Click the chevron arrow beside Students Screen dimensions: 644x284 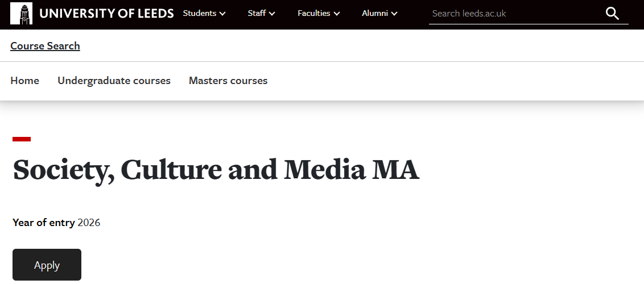(x=222, y=14)
